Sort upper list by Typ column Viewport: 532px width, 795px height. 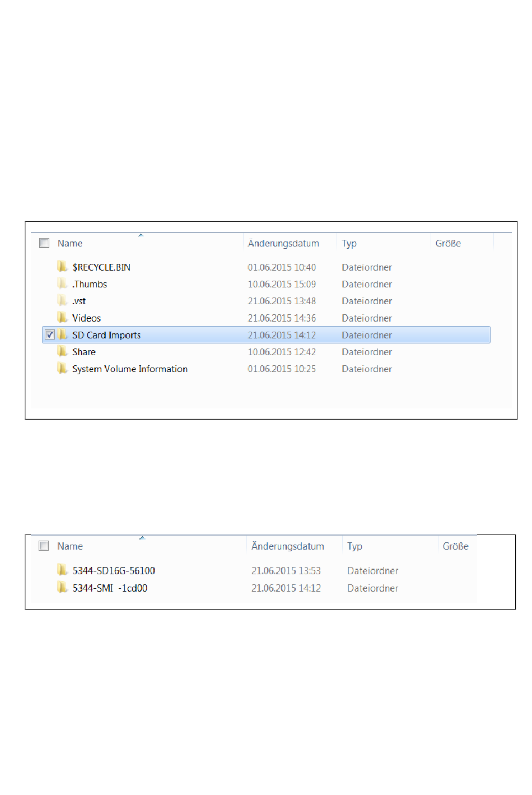coord(349,243)
